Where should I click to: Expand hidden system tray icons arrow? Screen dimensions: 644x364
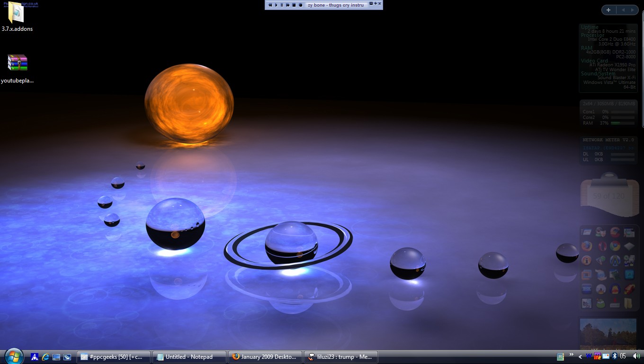pos(581,356)
